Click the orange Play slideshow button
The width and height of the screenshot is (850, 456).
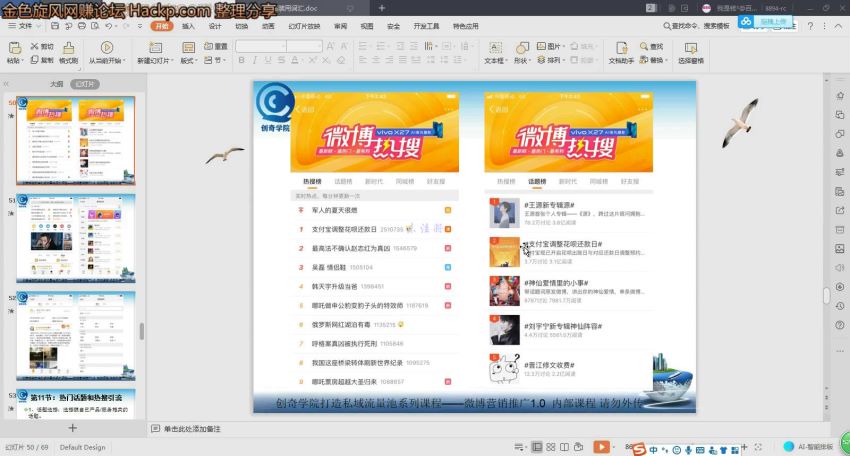pyautogui.click(x=601, y=447)
